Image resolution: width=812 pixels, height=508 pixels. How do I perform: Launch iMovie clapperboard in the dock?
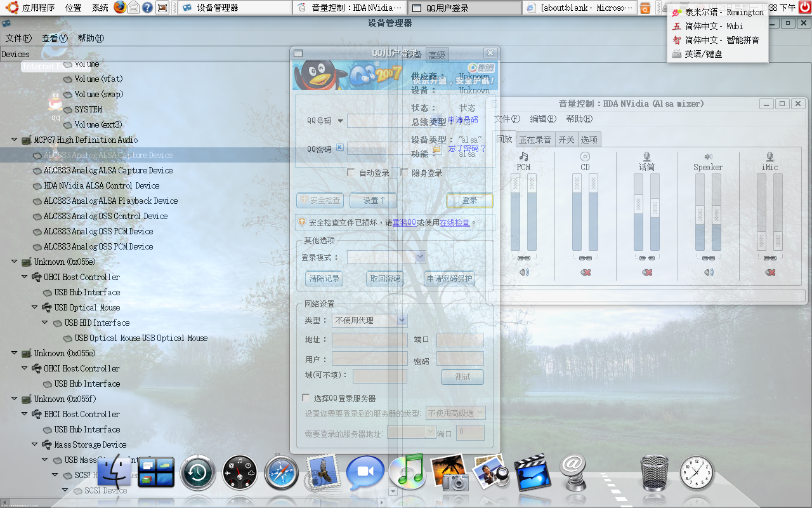pos(532,473)
